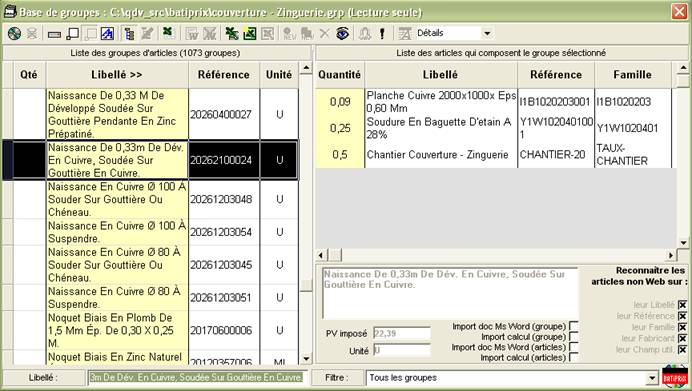Expand the Tous les groupes filter combo box
The height and width of the screenshot is (391, 692).
pos(652,378)
